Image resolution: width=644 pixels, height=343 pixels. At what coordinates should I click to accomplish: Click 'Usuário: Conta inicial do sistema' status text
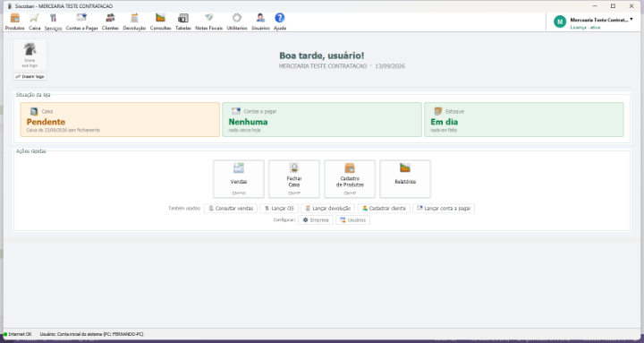(x=91, y=334)
